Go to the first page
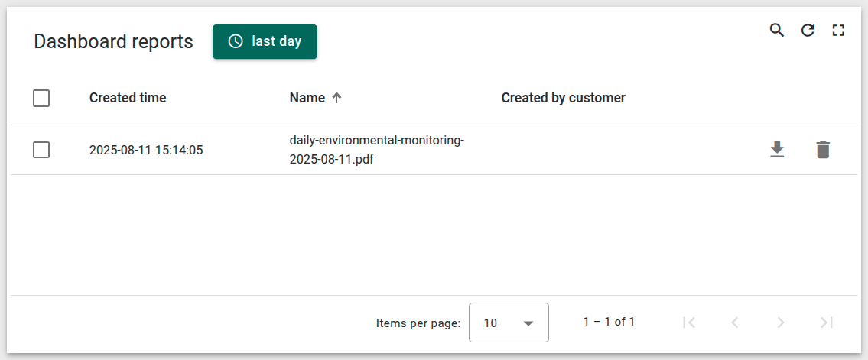868x360 pixels. coord(689,323)
